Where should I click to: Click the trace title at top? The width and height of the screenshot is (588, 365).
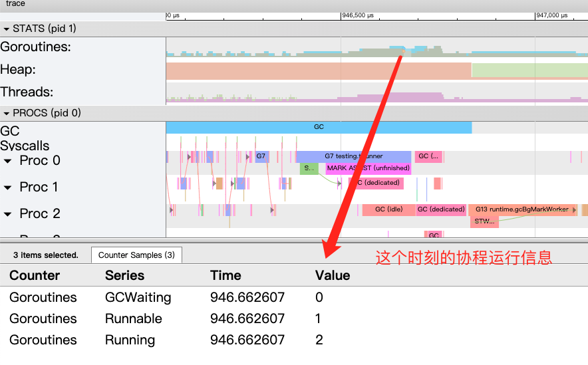[x=15, y=4]
